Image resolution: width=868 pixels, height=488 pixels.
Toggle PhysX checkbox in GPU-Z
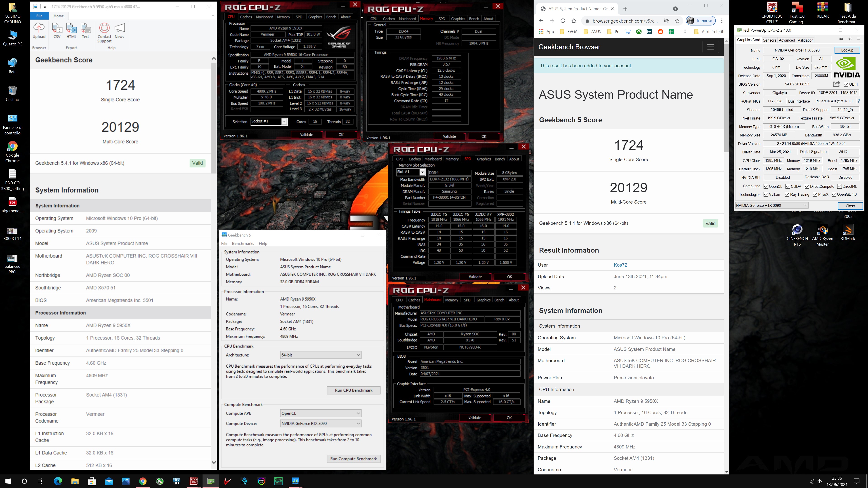pos(815,194)
